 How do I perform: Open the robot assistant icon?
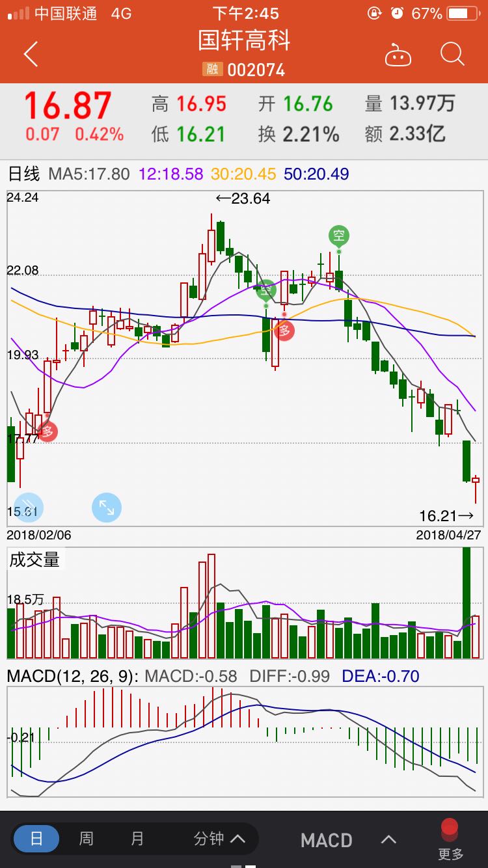click(398, 56)
